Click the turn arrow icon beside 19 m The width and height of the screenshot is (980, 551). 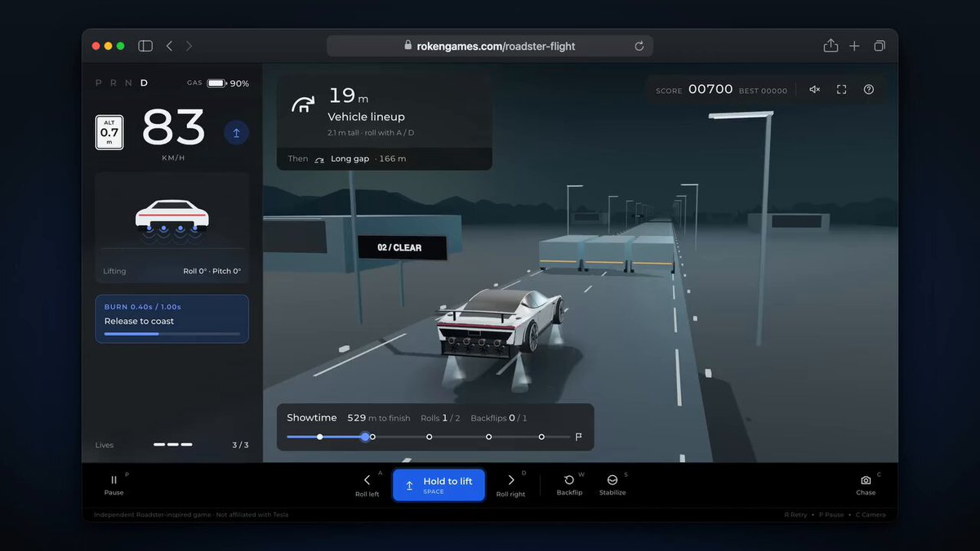(x=303, y=104)
